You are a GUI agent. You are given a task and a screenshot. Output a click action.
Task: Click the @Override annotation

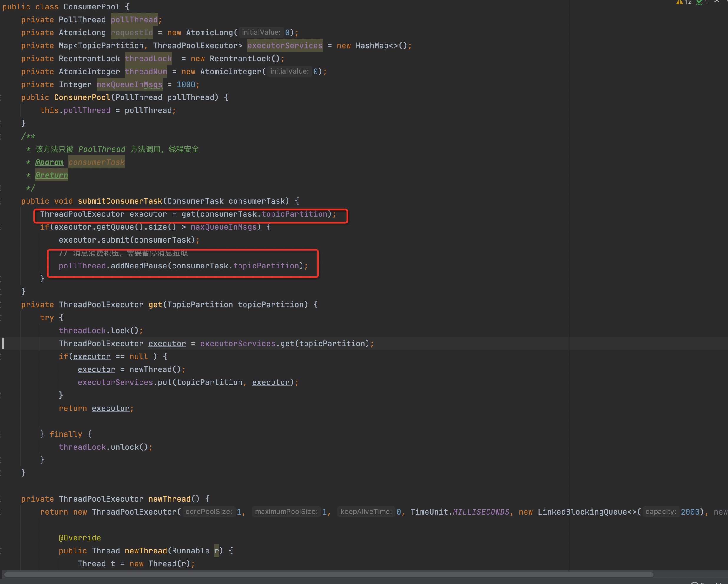click(80, 538)
